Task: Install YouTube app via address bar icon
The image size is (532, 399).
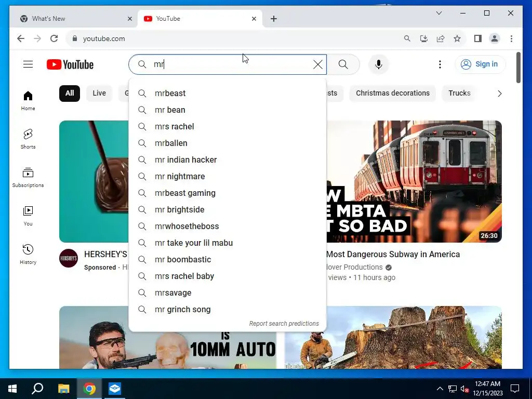Action: tap(424, 38)
